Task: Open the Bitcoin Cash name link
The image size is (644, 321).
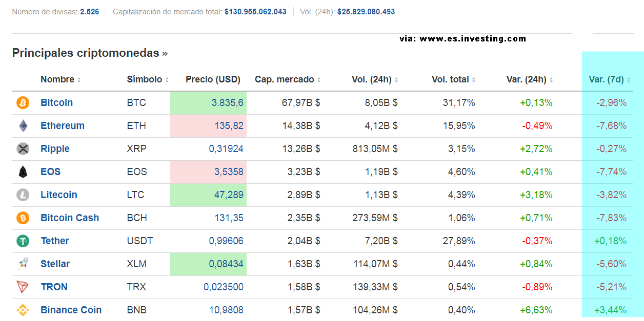Action: tap(70, 218)
